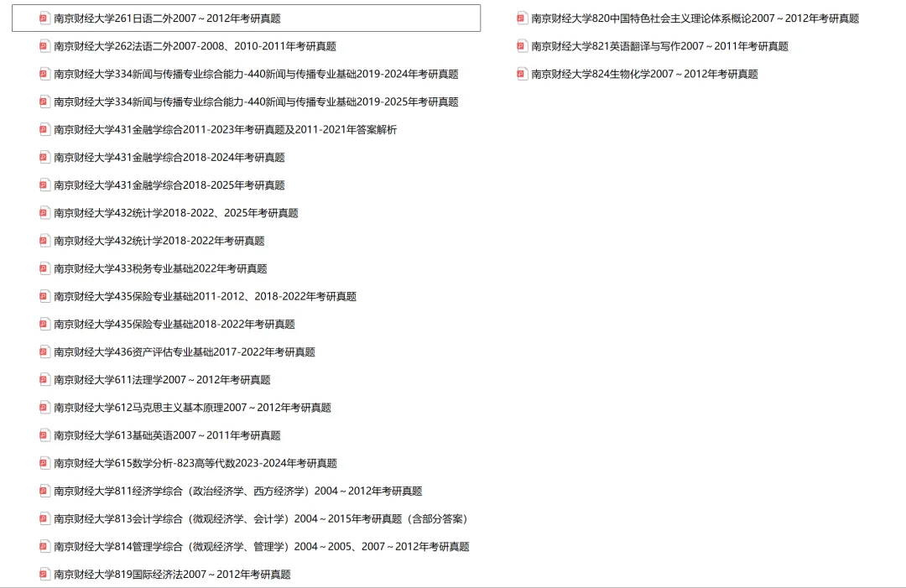Click PDF icon of 615数学分析 file

44,463
